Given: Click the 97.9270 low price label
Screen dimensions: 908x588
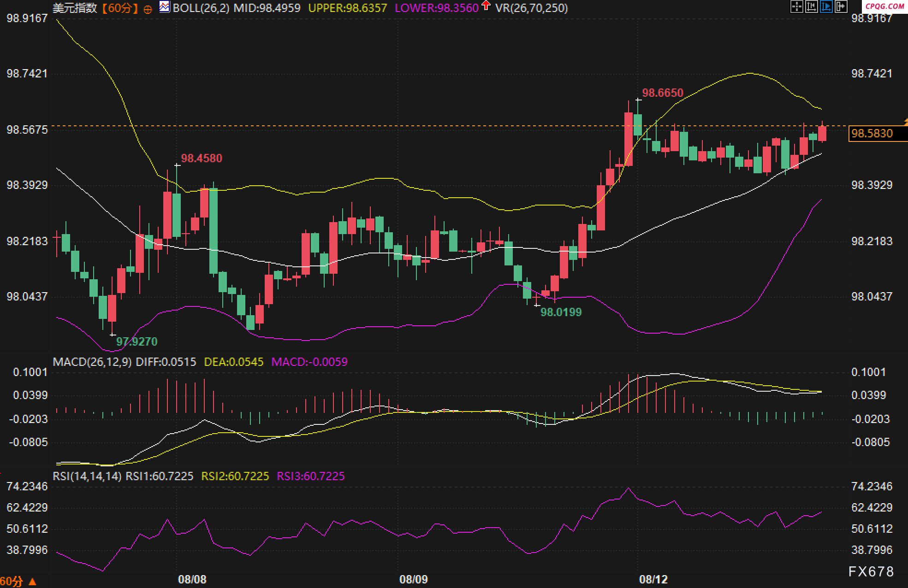Looking at the screenshot, I should coord(136,341).
